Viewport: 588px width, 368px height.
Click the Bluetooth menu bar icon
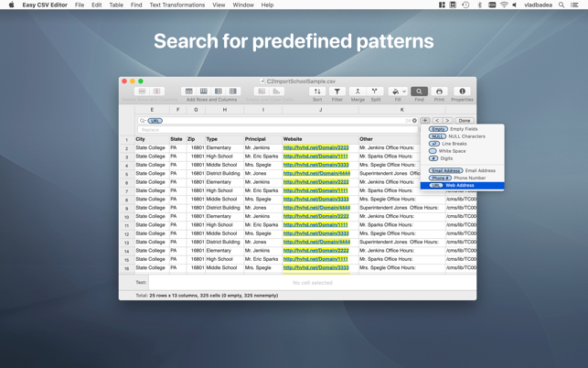tap(479, 5)
